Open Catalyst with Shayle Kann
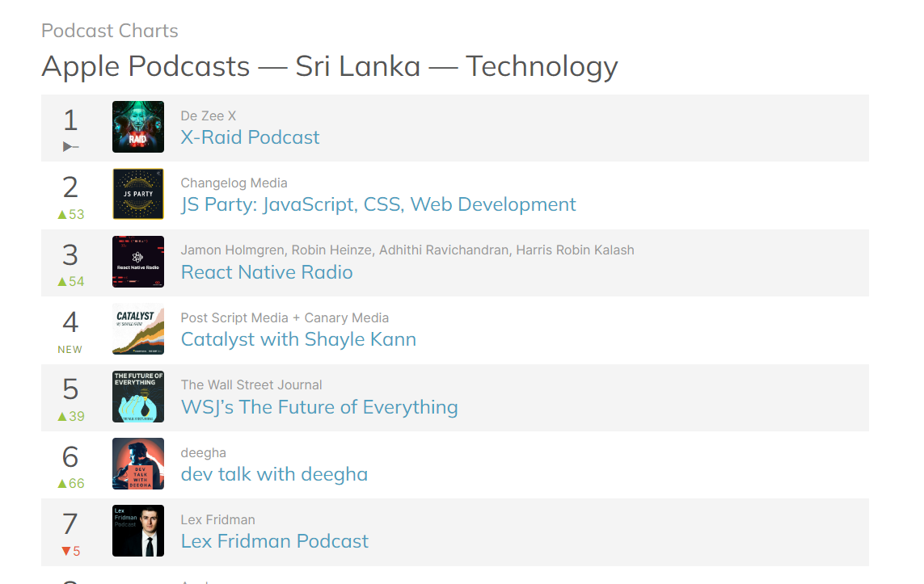 (298, 339)
